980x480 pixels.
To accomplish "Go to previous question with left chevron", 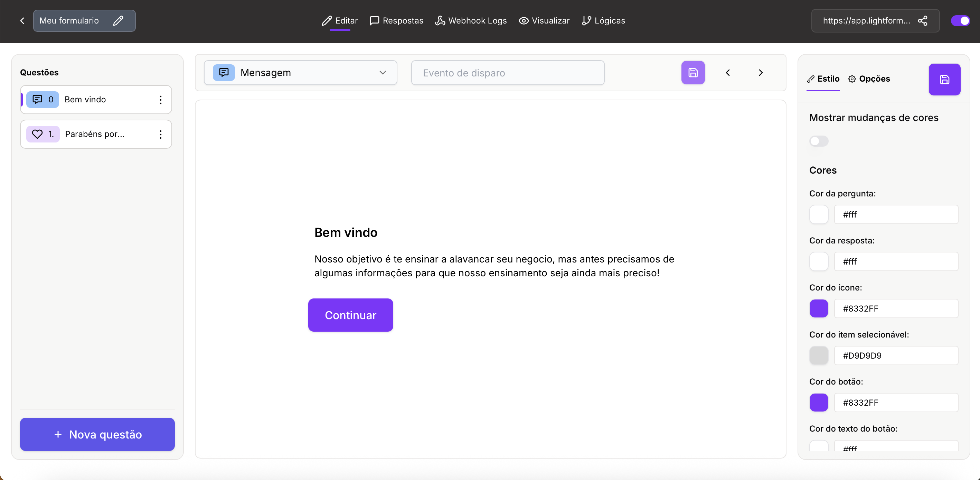I will click(728, 73).
